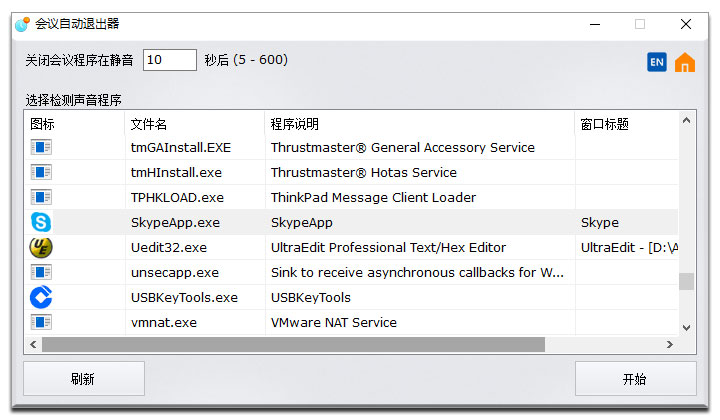The height and width of the screenshot is (420, 720).
Task: Click the unsecapp.exe row icon
Action: tap(41, 272)
